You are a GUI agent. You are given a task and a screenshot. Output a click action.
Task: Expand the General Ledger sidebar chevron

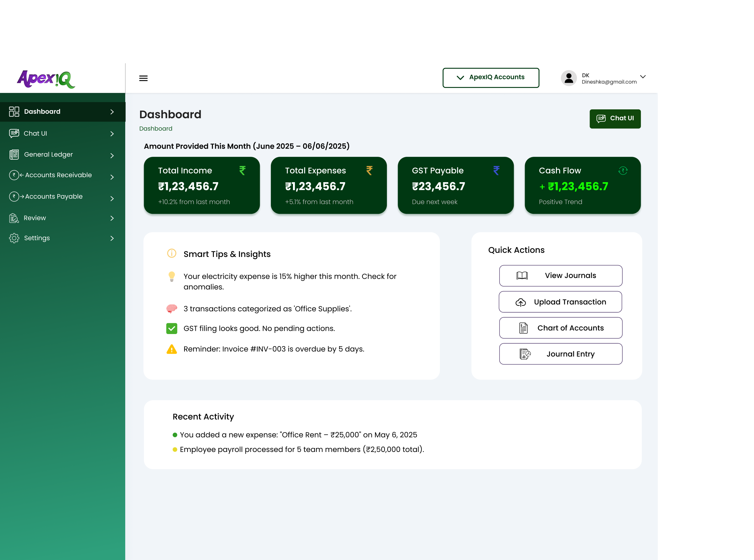click(112, 155)
